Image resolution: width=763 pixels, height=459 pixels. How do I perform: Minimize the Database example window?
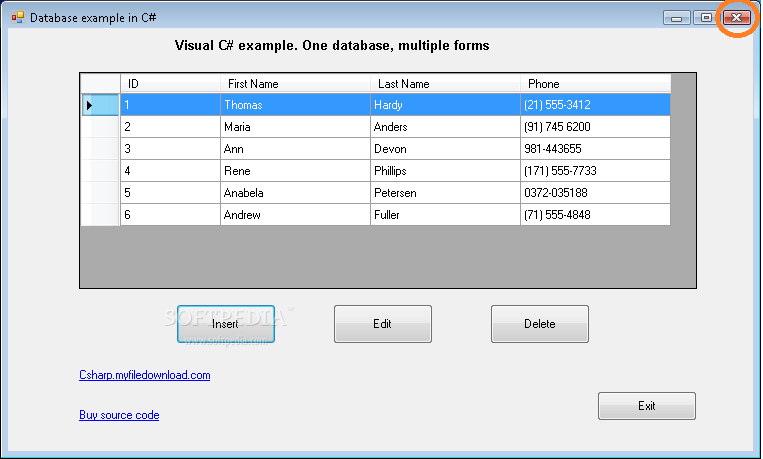pos(676,18)
